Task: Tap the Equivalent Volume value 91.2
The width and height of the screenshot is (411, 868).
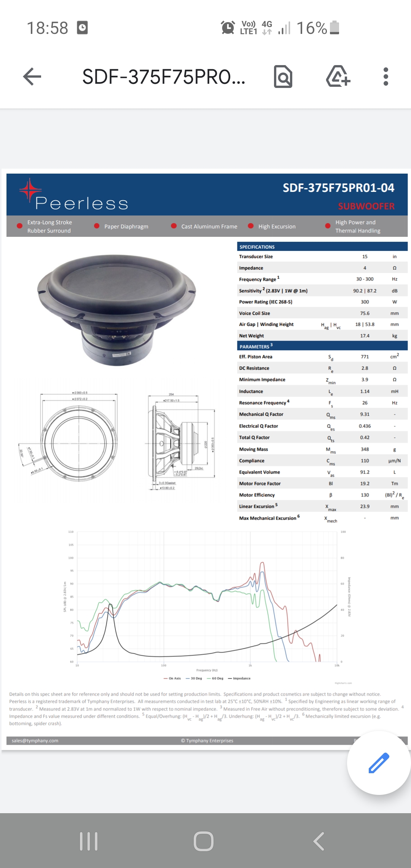Action: tap(365, 472)
